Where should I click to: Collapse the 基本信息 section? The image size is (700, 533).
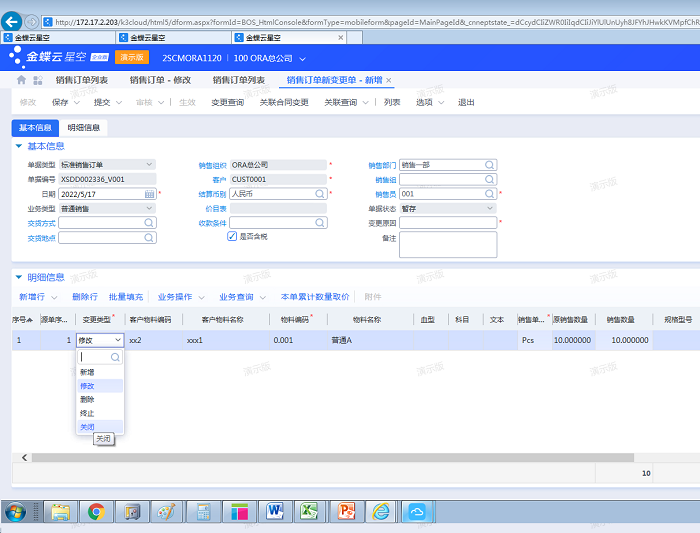[x=18, y=146]
